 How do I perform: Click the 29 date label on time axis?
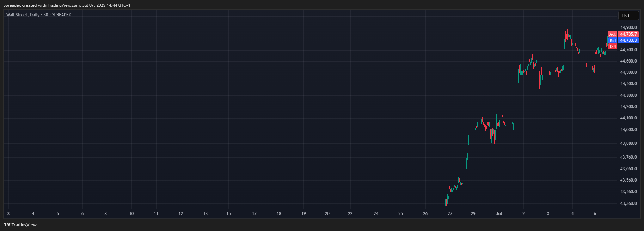coord(473,214)
